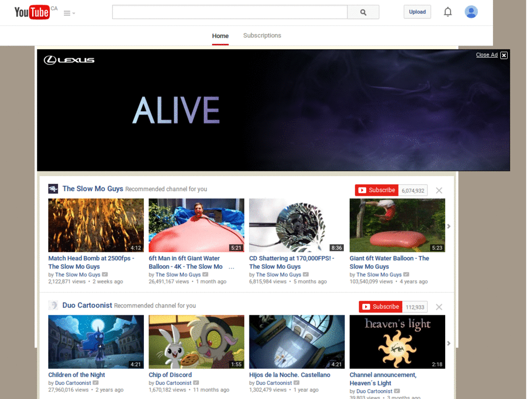Click channel name under CD Shattering video
Viewport: 532px width, 399px height.
[x=278, y=274]
